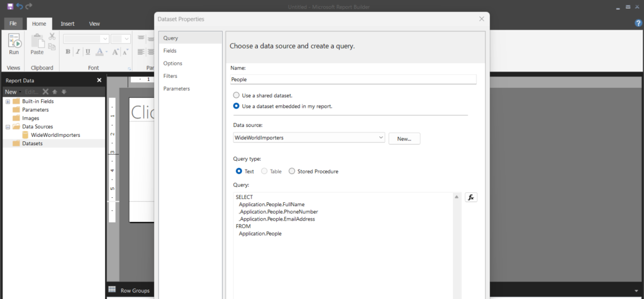Click the Edit... button in Report Data

(31, 92)
